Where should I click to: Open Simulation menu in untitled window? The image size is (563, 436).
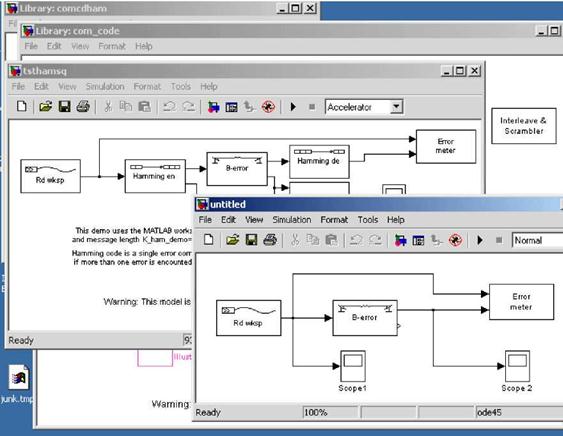[292, 219]
